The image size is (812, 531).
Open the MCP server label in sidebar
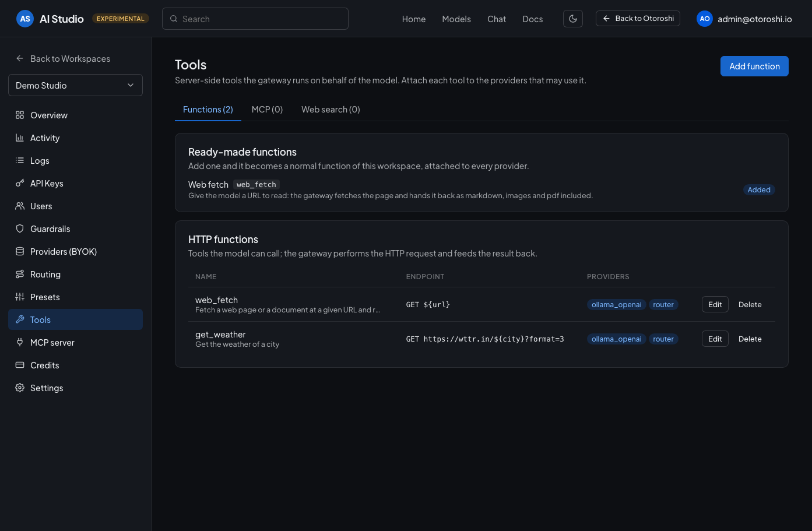(52, 342)
